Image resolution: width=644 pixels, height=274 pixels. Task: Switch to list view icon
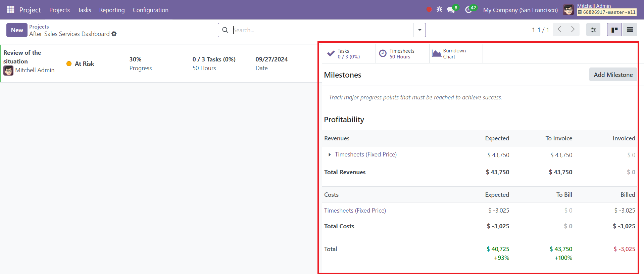click(630, 30)
